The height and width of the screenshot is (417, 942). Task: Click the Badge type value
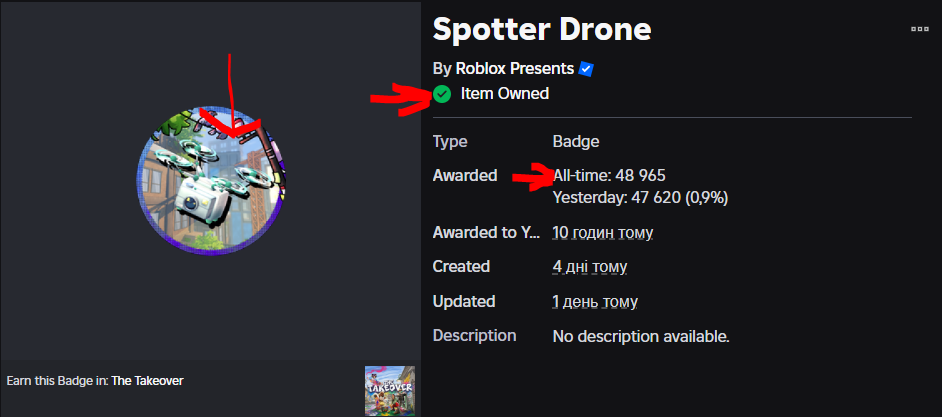[x=576, y=142]
